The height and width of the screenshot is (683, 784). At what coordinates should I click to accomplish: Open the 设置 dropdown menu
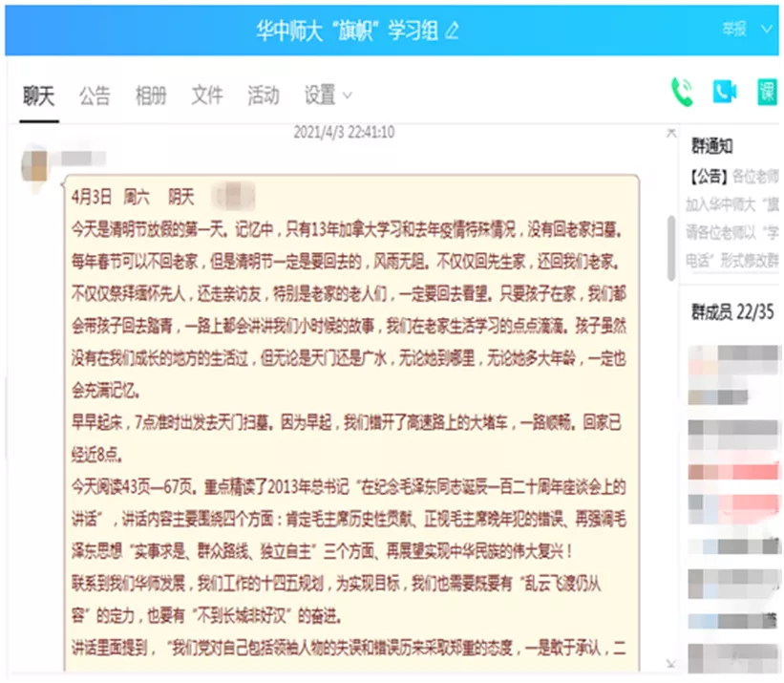(x=328, y=96)
